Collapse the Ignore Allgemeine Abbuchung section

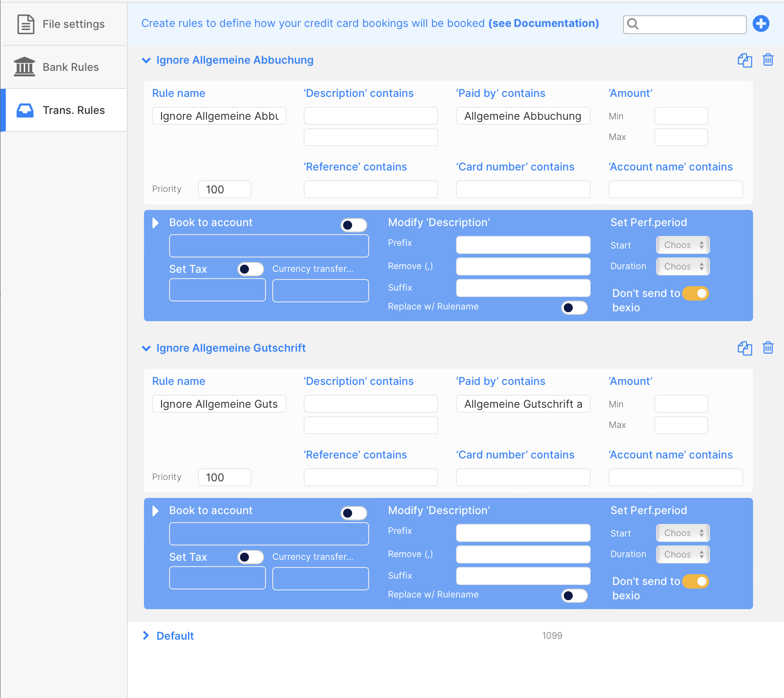(x=146, y=61)
